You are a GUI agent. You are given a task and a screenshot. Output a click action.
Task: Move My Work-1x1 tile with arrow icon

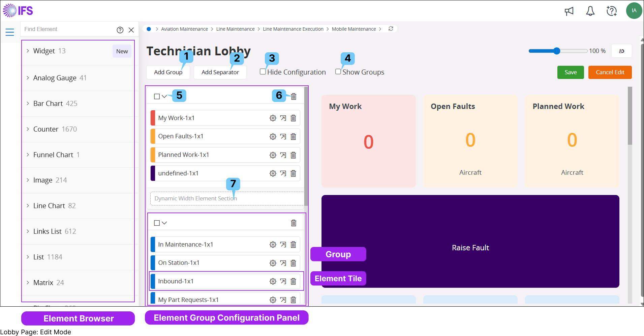[283, 118]
